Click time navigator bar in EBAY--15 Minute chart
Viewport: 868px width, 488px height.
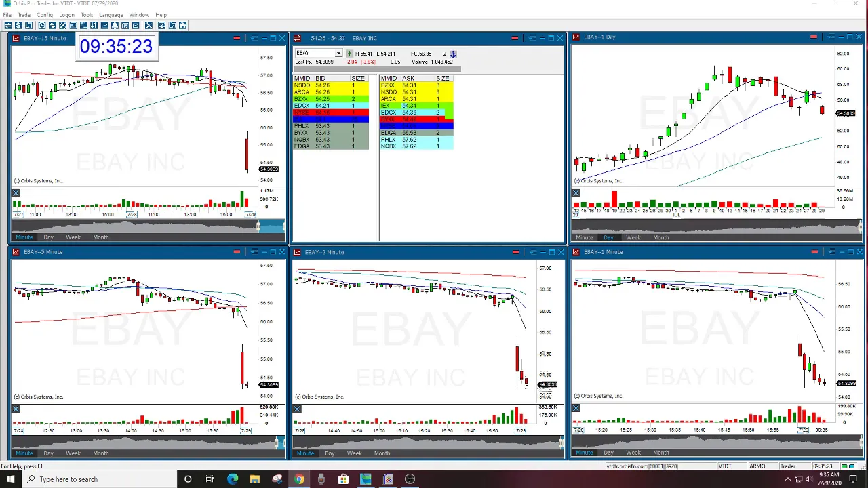tap(148, 226)
